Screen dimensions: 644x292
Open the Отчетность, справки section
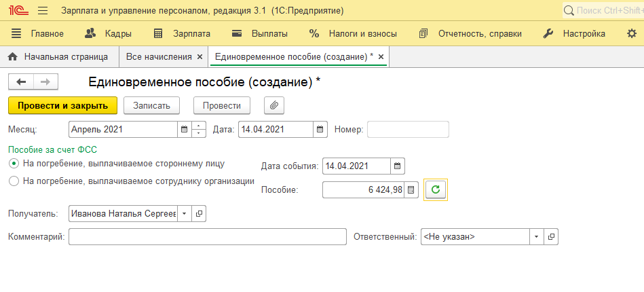click(480, 34)
